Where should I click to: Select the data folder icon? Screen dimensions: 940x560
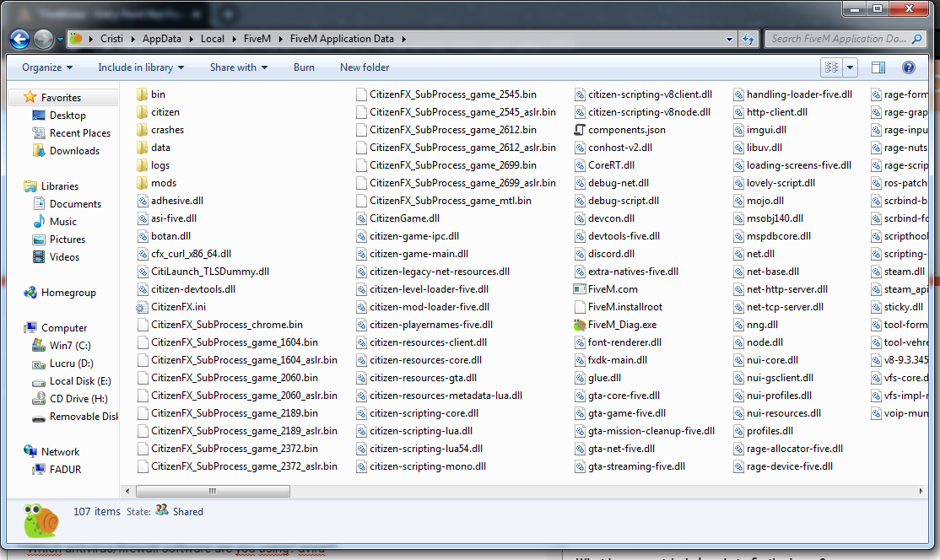point(142,148)
